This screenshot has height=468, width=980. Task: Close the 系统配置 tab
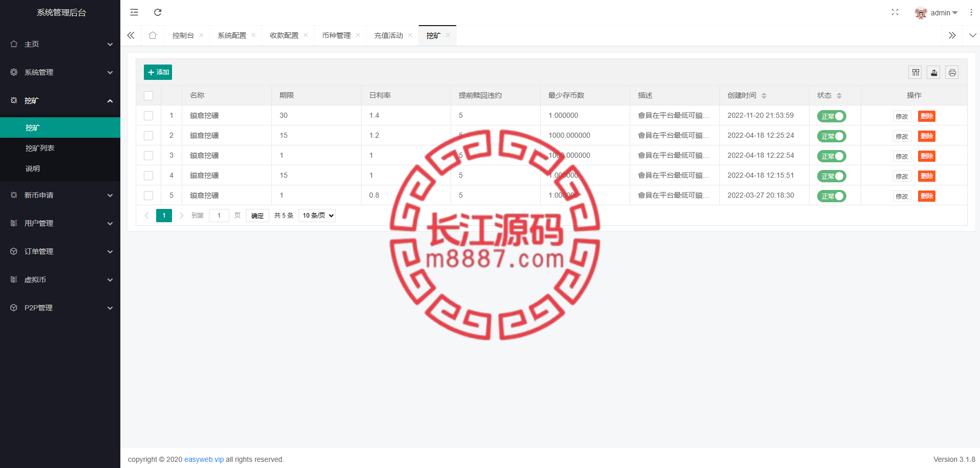pyautogui.click(x=253, y=35)
